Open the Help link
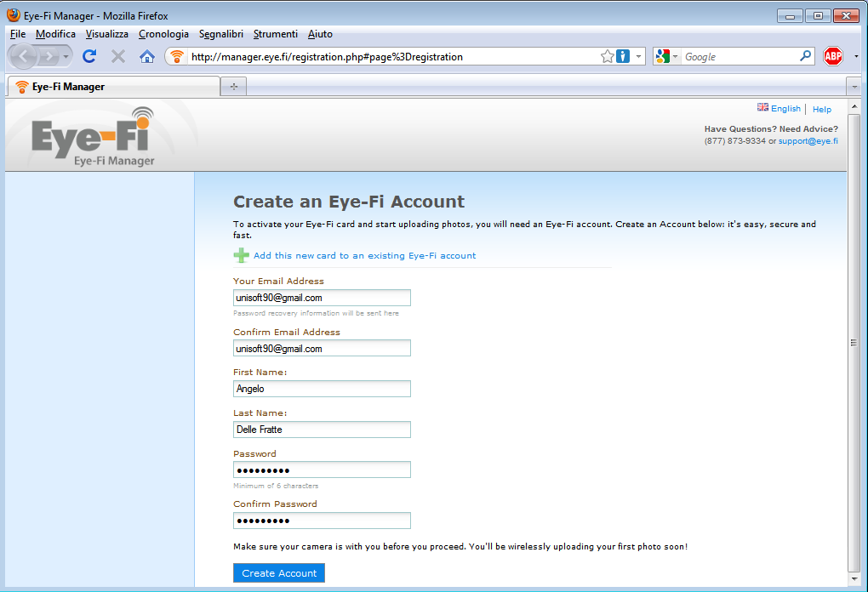Screen dimensions: 868x592 822,109
